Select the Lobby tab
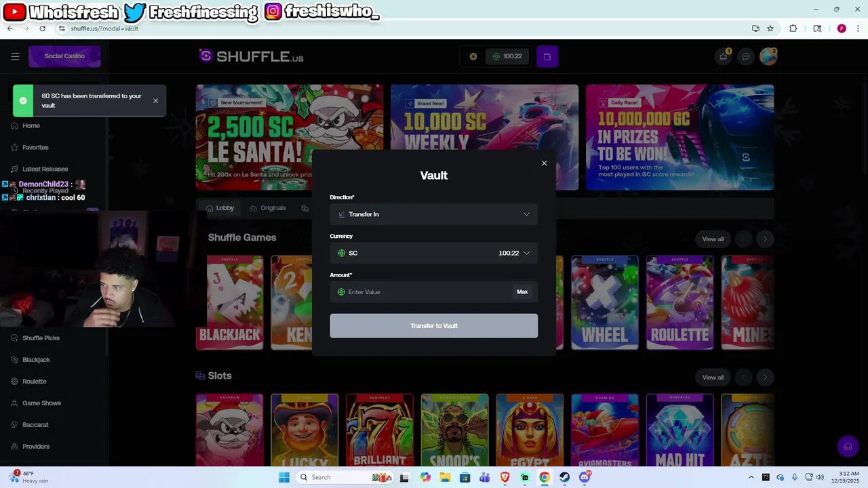 [x=220, y=208]
